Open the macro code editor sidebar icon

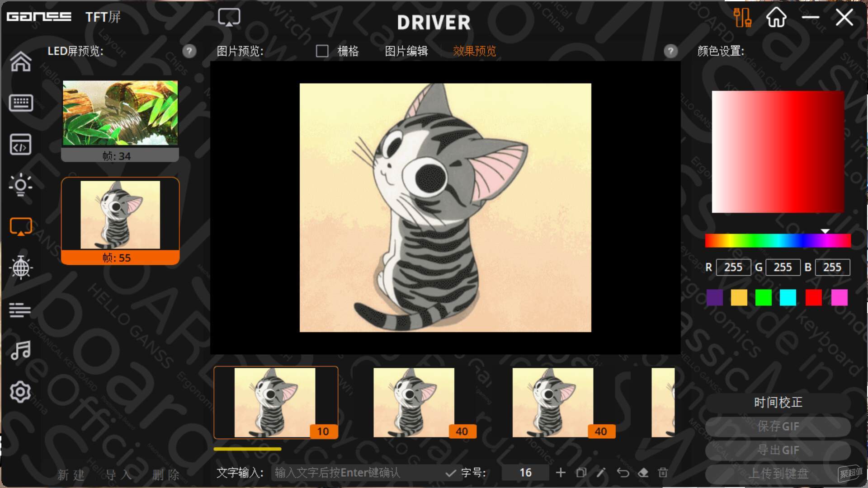coord(21,145)
